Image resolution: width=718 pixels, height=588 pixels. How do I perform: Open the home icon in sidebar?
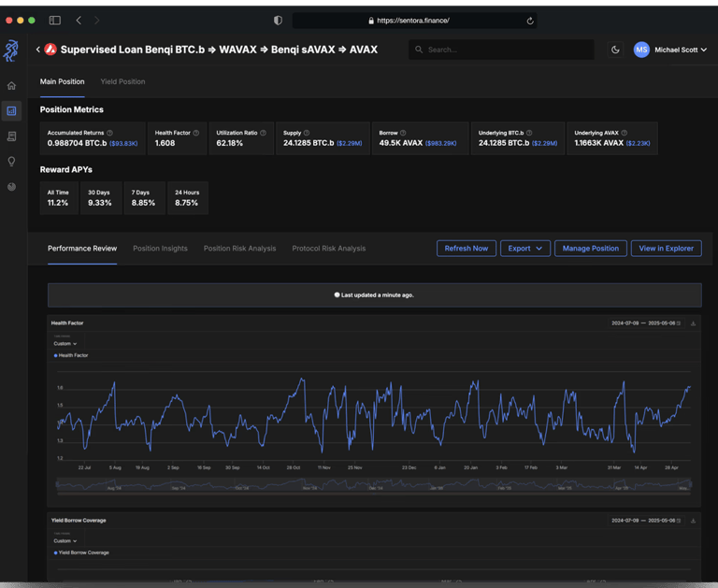point(11,86)
